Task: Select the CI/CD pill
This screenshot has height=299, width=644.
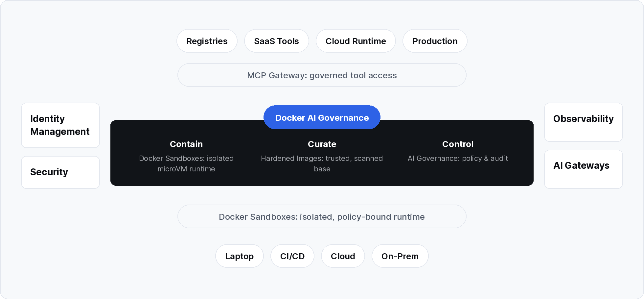Action: (292, 256)
